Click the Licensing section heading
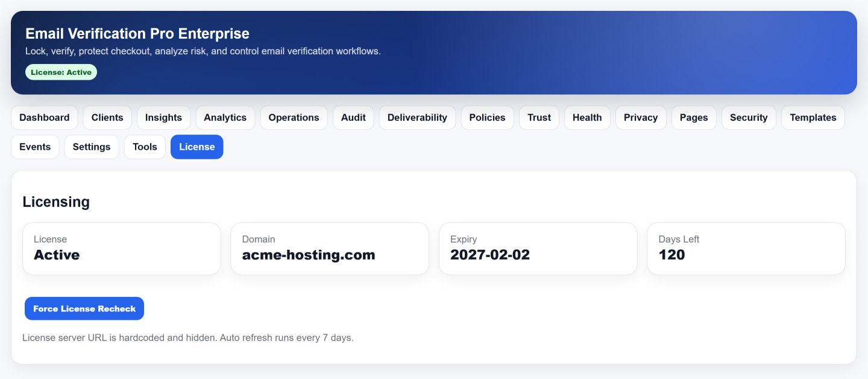The image size is (868, 379). click(x=56, y=202)
